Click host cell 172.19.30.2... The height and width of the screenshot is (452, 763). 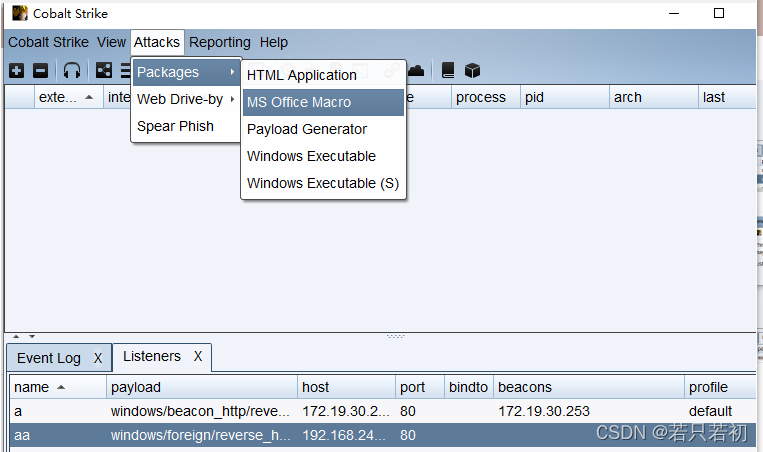pos(346,412)
